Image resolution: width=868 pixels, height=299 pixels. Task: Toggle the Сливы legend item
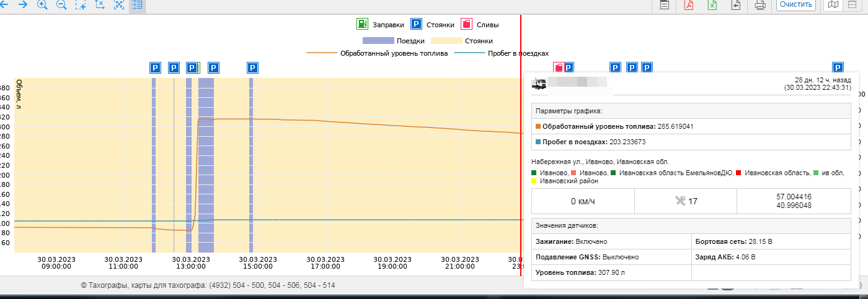click(x=480, y=25)
